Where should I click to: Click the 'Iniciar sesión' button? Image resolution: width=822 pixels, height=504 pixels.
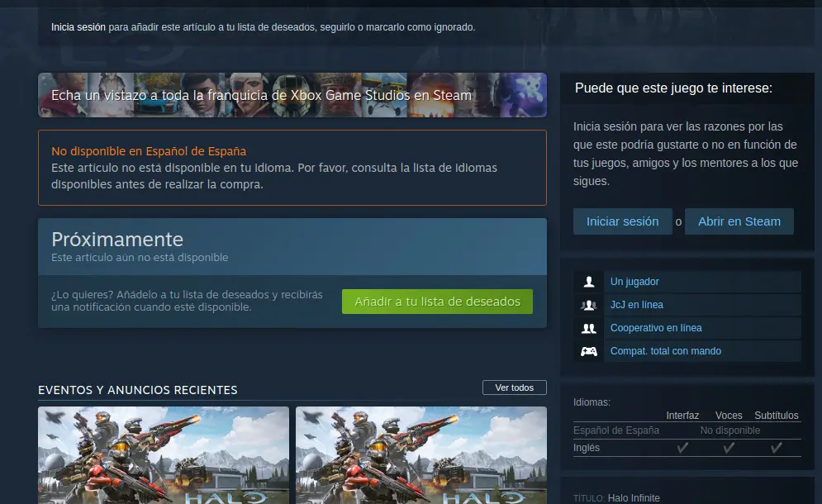click(622, 221)
